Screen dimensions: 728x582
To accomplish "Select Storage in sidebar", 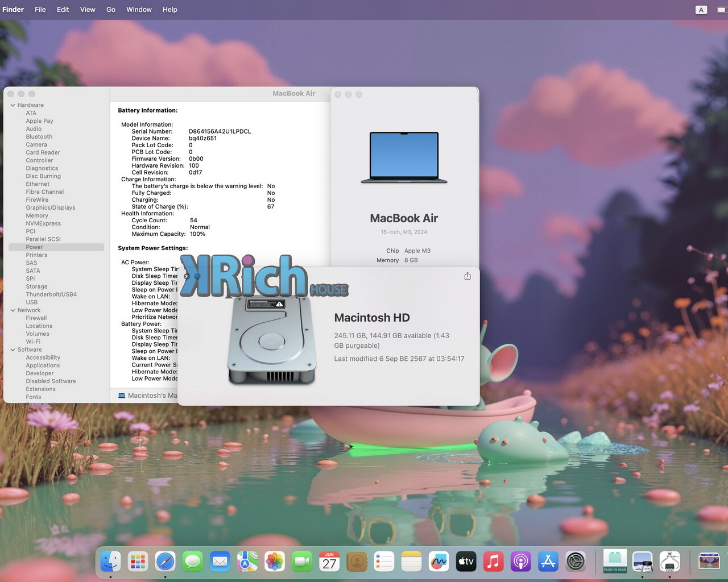I will coord(36,287).
